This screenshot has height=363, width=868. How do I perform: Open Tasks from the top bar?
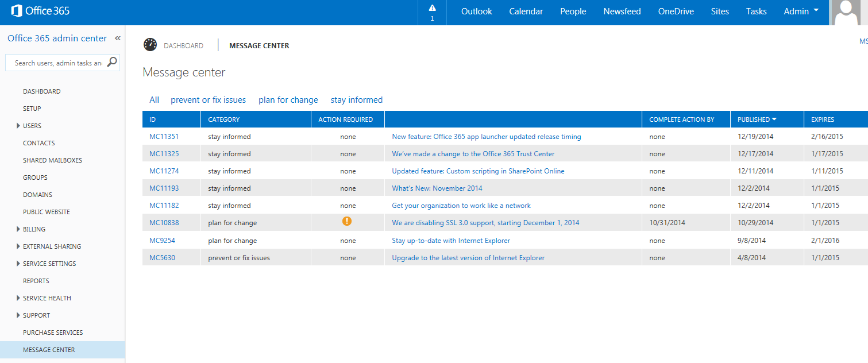tap(757, 11)
